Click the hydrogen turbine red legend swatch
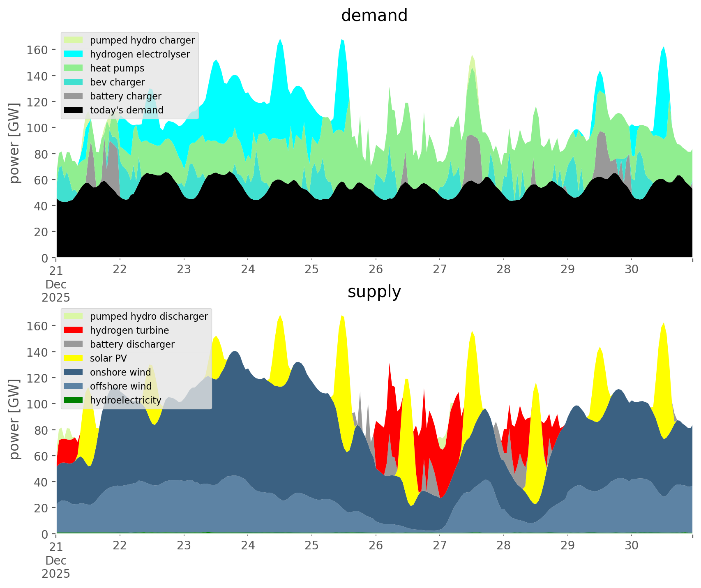Viewport: 701px width, 588px height. (x=74, y=330)
